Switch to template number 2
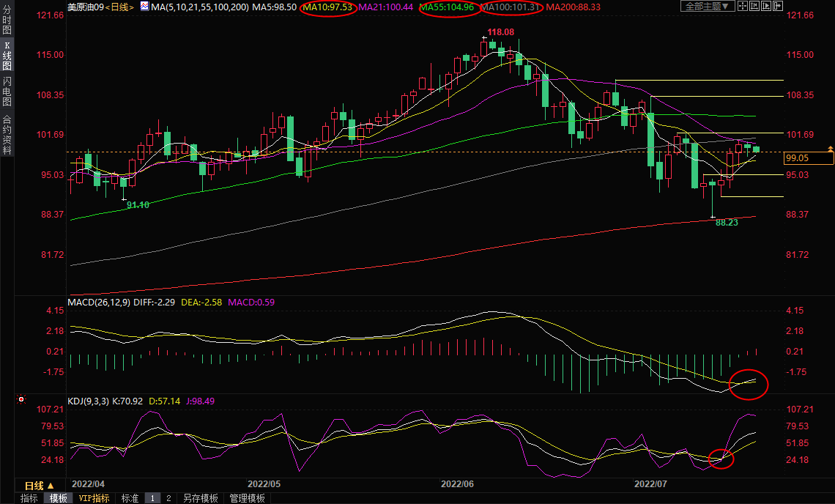Viewport: 835px width, 504px height. [x=168, y=498]
